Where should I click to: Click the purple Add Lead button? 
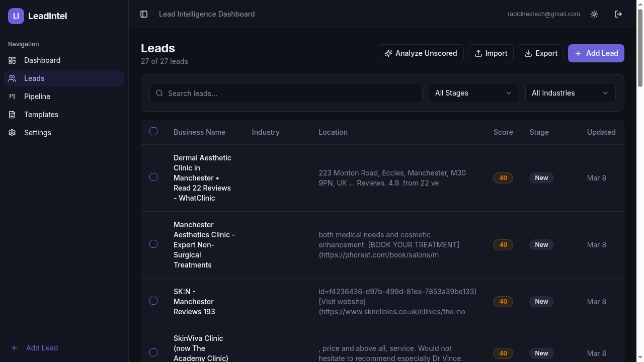point(596,53)
